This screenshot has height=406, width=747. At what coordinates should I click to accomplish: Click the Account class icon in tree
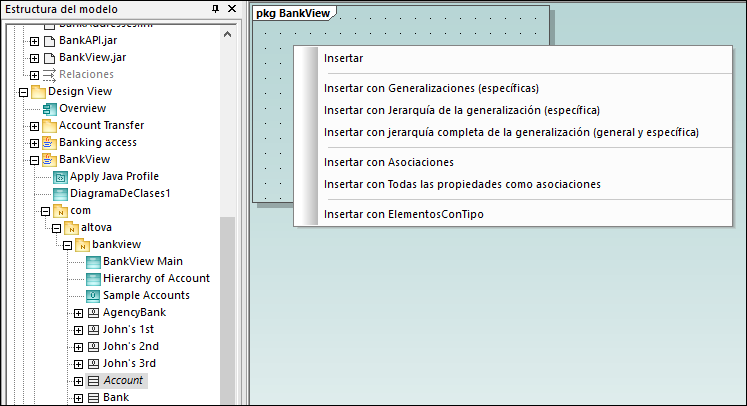click(93, 380)
